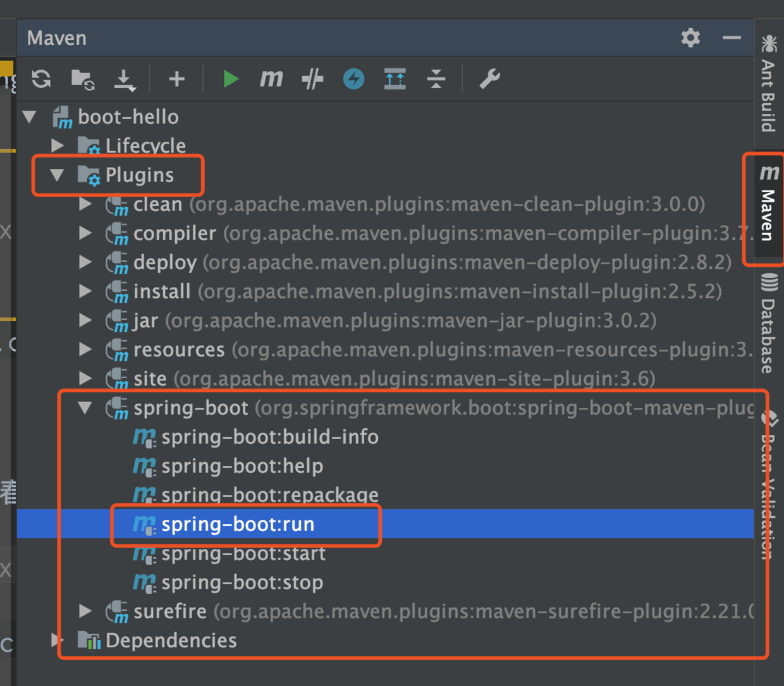Collapse the spring-boot plugin
Image resolution: width=784 pixels, height=686 pixels.
tap(85, 408)
